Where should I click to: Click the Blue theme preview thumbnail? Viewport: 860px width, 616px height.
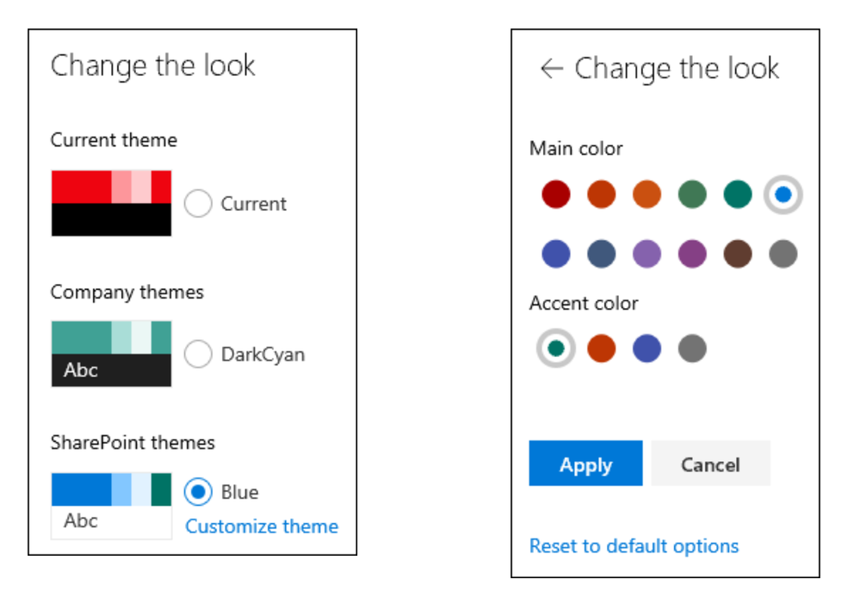[x=111, y=506]
